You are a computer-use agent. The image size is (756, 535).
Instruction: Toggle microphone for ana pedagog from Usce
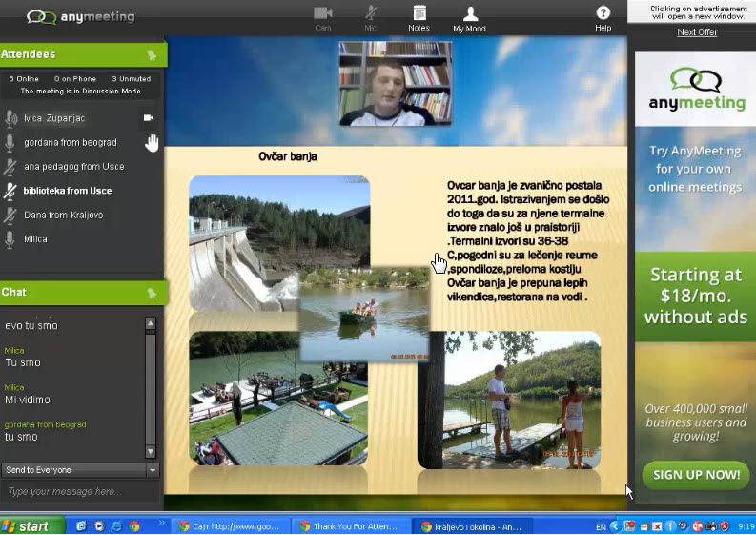click(x=10, y=167)
